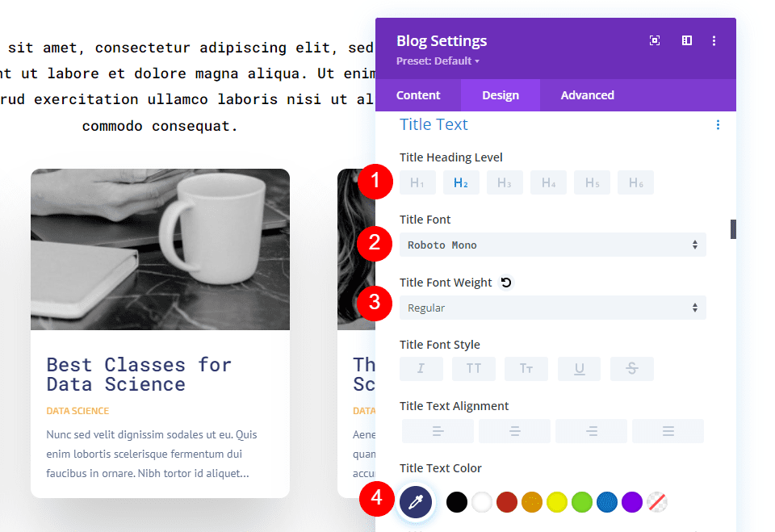Switch to the Content tab
Screen dimensions: 775x532
point(418,94)
